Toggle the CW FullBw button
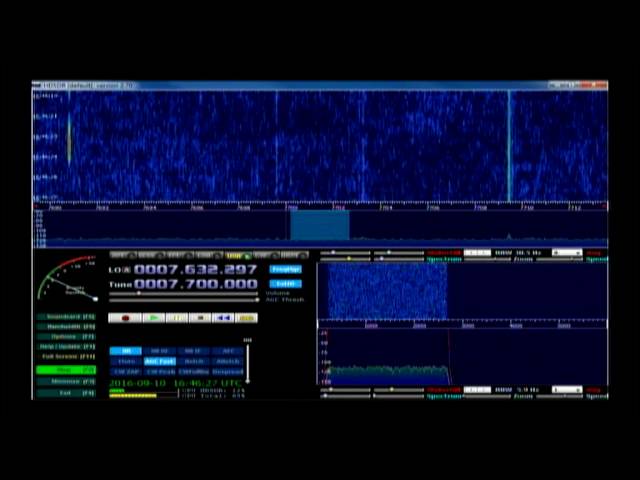 point(193,372)
